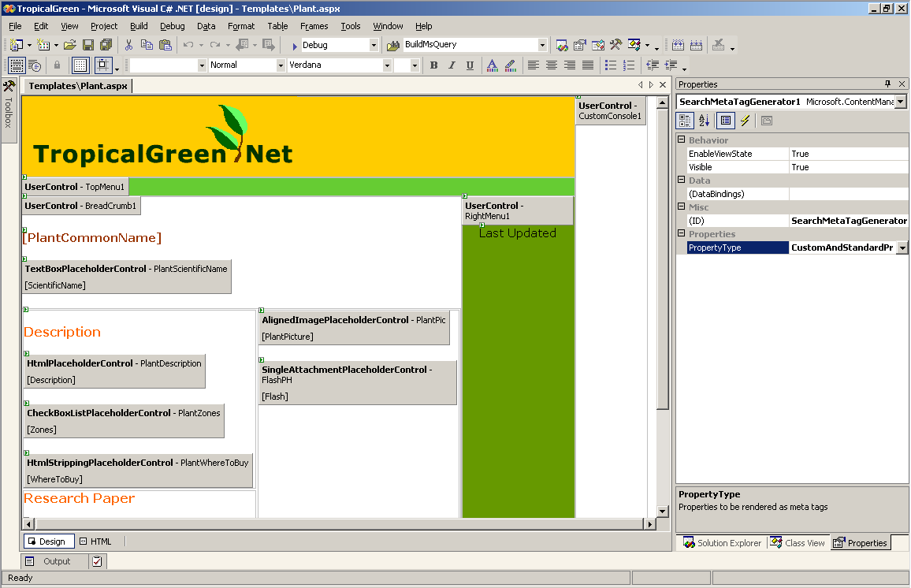Click the Foreground Color button

pos(492,65)
